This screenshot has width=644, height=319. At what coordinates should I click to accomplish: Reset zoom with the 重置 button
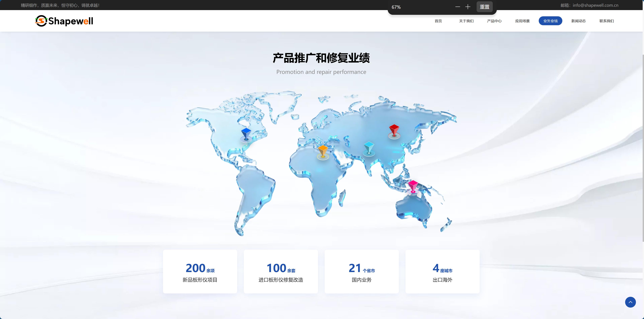tap(485, 7)
